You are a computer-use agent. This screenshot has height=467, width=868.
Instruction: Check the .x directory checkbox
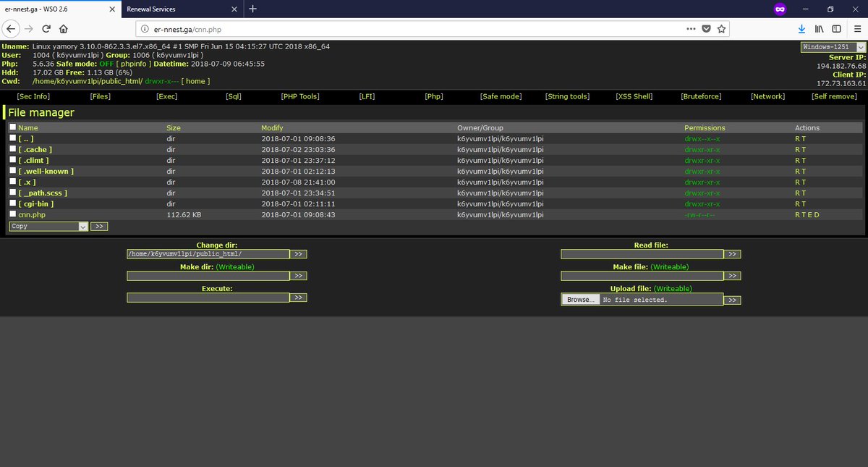tap(12, 182)
